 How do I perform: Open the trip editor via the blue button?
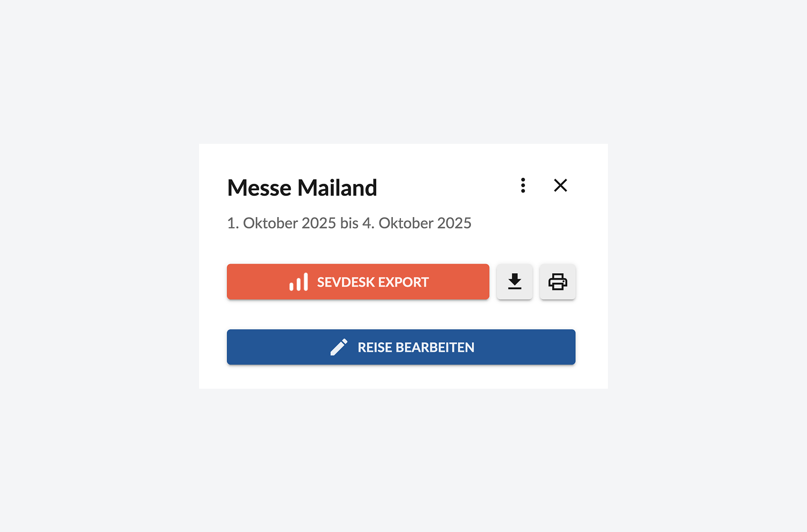point(401,346)
